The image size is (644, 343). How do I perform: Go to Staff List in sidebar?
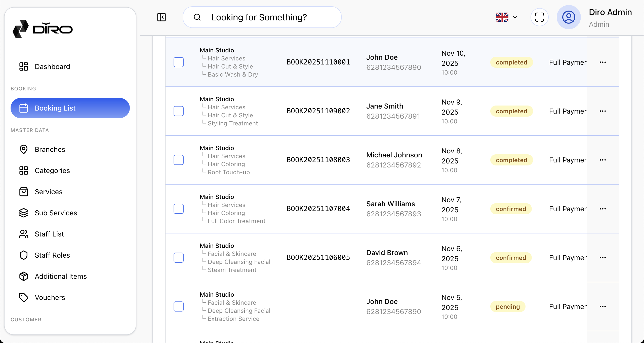click(49, 234)
